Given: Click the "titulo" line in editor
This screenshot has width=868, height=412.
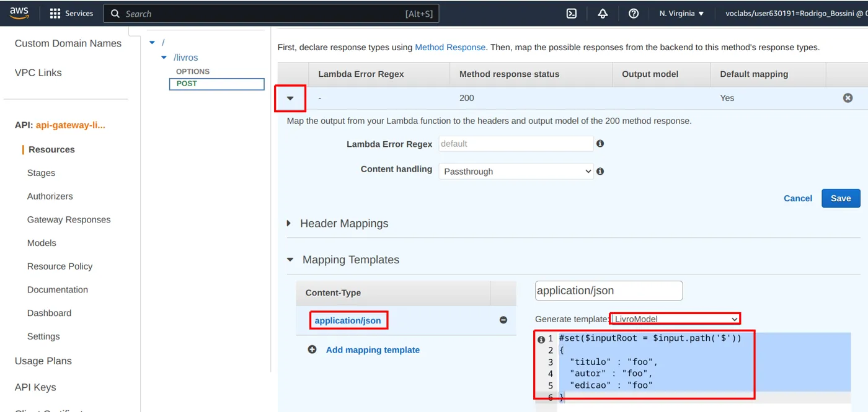Looking at the screenshot, I should pos(614,362).
